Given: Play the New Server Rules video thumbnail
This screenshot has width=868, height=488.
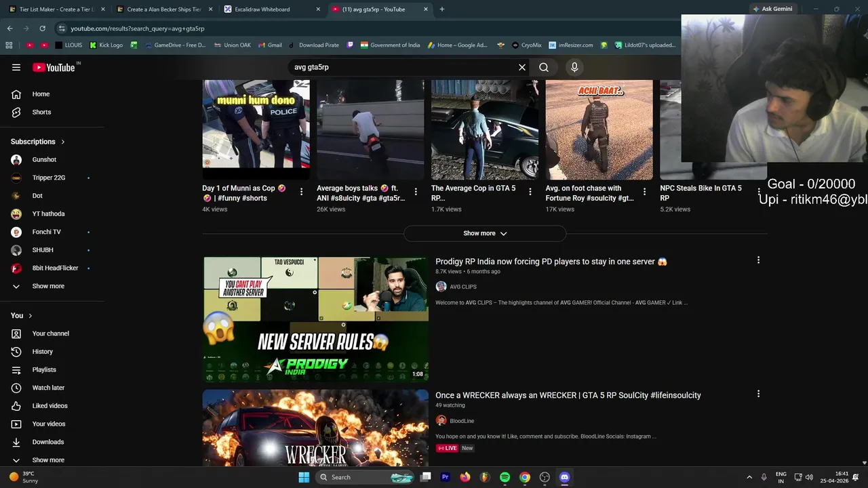Looking at the screenshot, I should 315,319.
